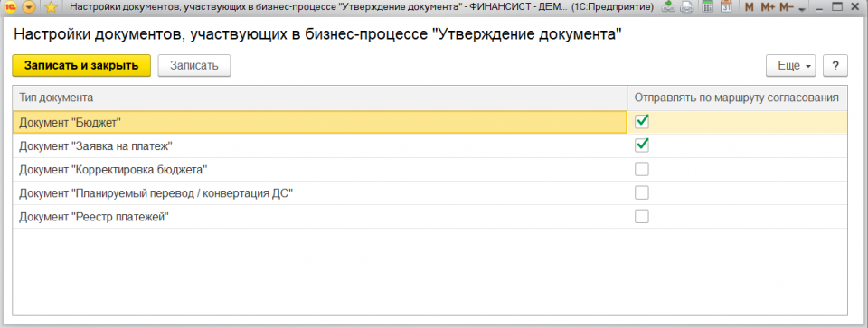The width and height of the screenshot is (868, 328).
Task: Expand the Еще dropdown menu
Action: 790,65
